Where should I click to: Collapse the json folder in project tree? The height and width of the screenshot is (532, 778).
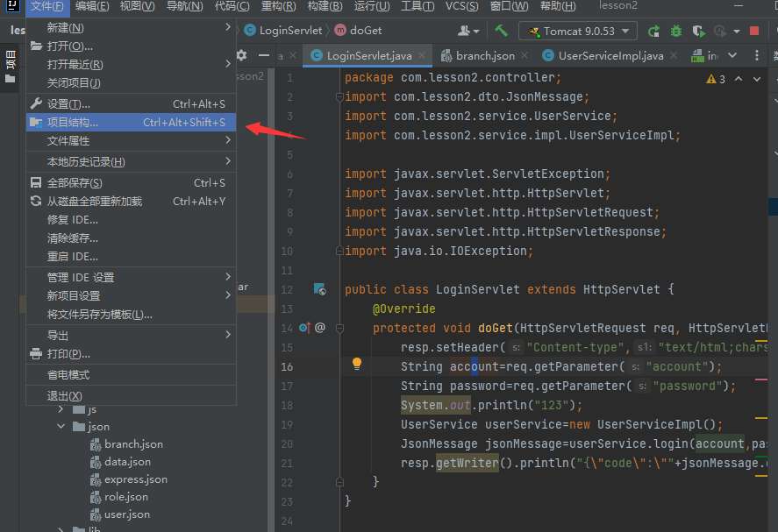pyautogui.click(x=61, y=427)
